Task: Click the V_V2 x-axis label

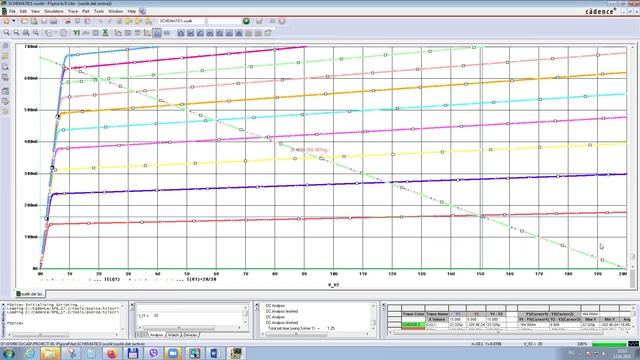Action: point(333,285)
